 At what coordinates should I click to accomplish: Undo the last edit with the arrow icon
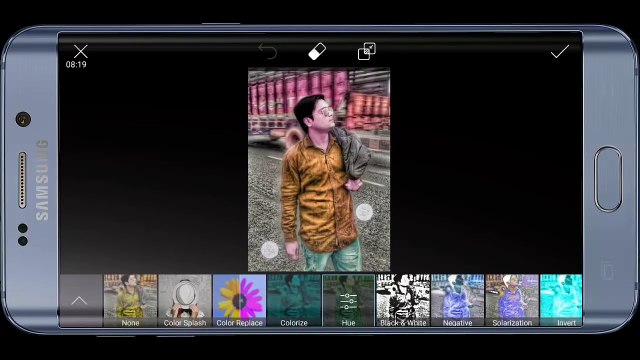(268, 52)
